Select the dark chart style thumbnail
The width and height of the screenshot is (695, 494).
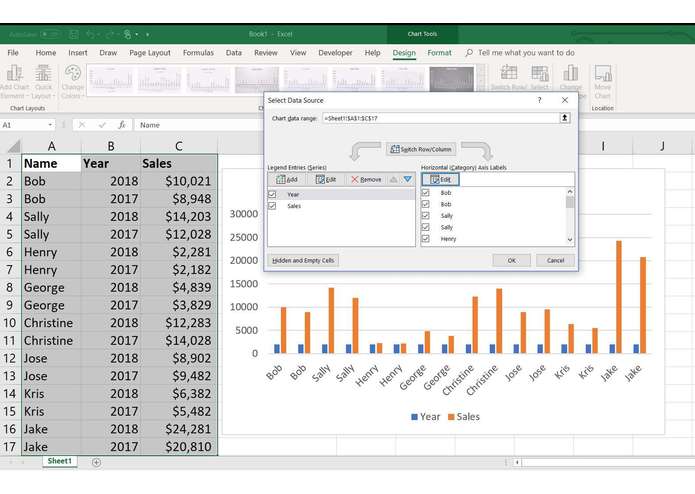pos(452,79)
